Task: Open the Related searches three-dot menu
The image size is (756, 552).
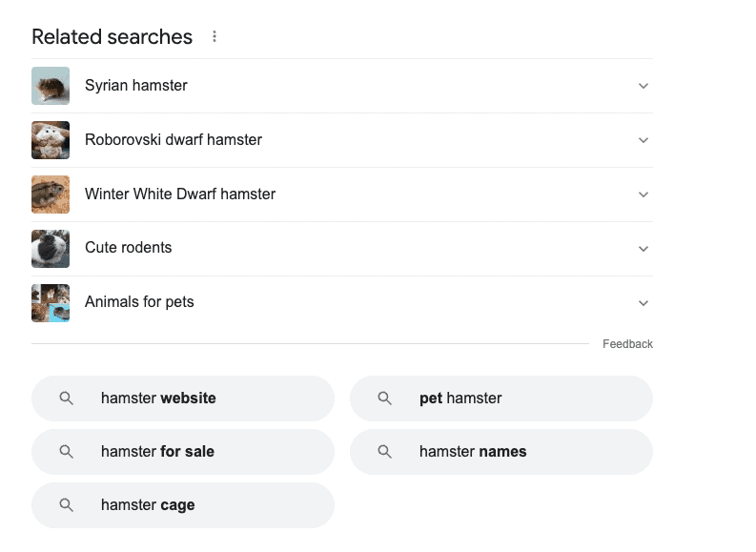Action: click(x=215, y=36)
